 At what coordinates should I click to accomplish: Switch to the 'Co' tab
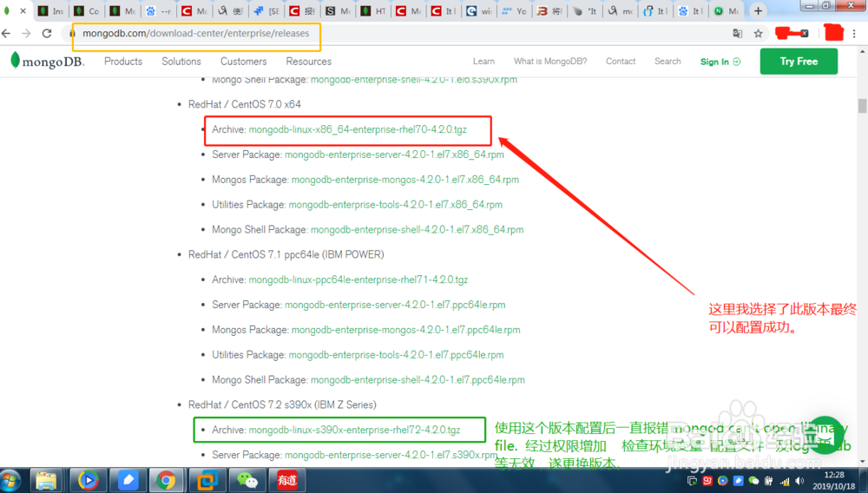86,10
